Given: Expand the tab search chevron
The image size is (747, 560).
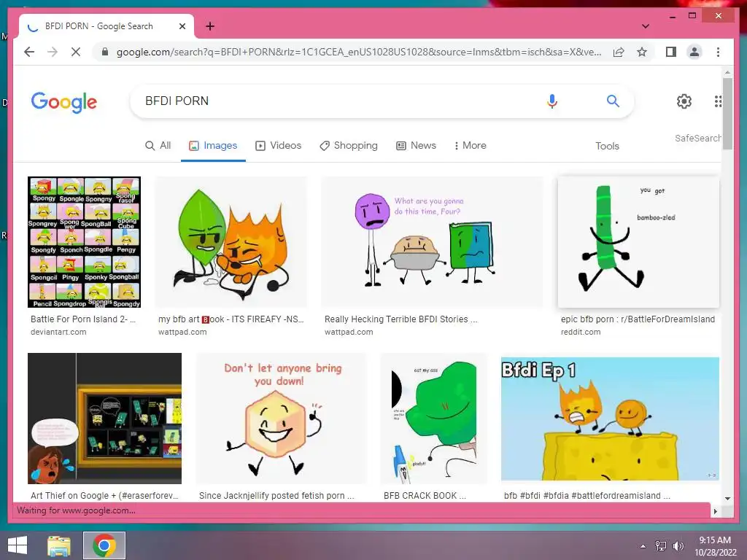Looking at the screenshot, I should point(645,26).
